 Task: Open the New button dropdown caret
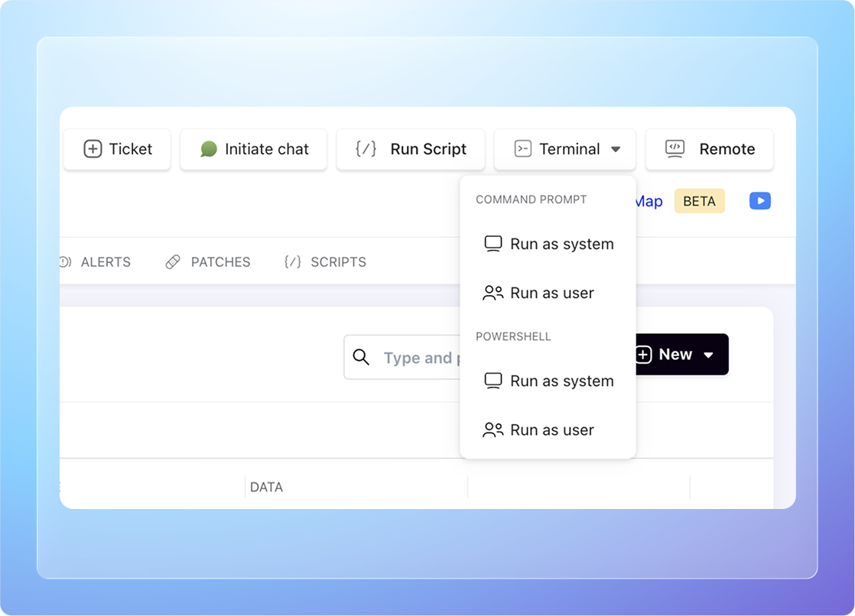tap(708, 355)
